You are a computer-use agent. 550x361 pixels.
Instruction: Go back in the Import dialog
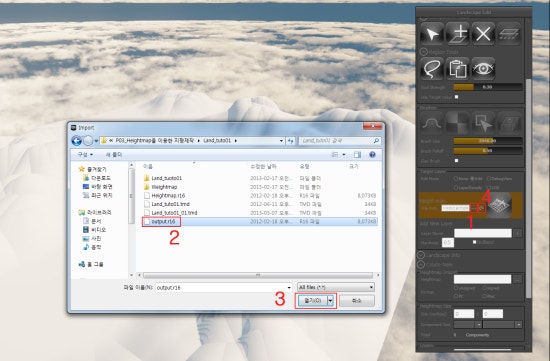[76, 141]
